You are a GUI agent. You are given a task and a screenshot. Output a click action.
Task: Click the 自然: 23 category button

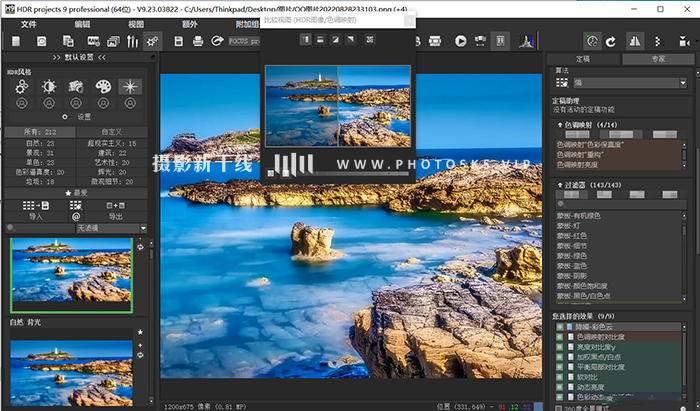(x=40, y=143)
